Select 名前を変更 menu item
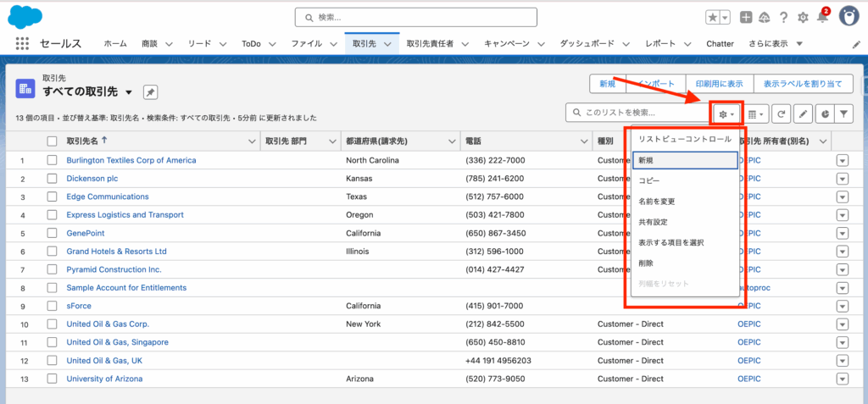868x404 pixels. [x=685, y=202]
